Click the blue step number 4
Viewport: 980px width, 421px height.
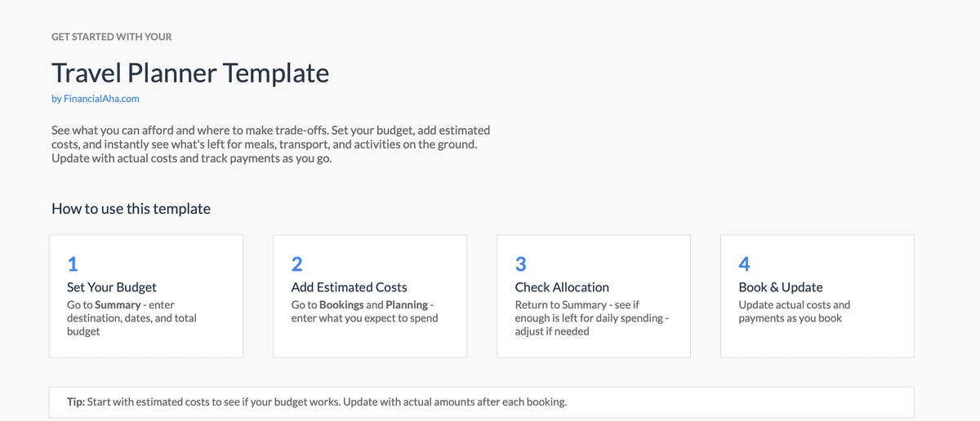(744, 264)
